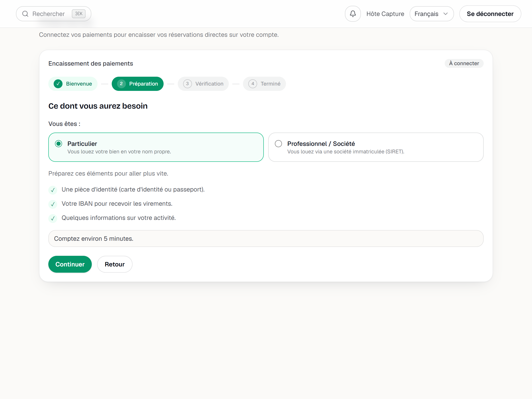This screenshot has height=399, width=532.
Task: Click Se déconnecter to log out
Action: click(x=490, y=14)
